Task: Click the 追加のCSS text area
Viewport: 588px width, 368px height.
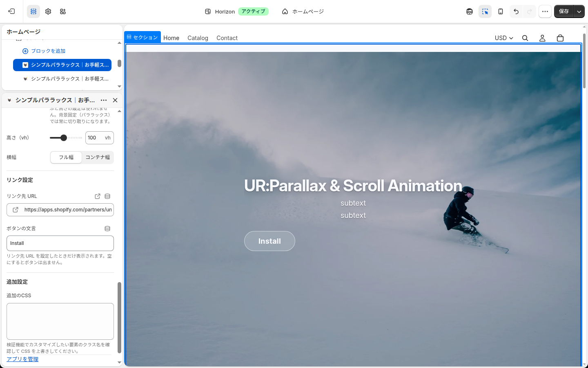Action: pos(60,321)
